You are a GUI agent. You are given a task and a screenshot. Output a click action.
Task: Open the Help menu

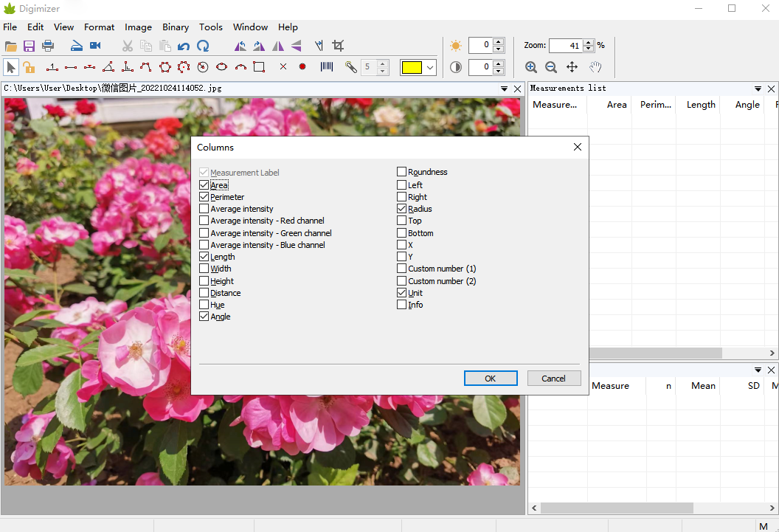288,27
